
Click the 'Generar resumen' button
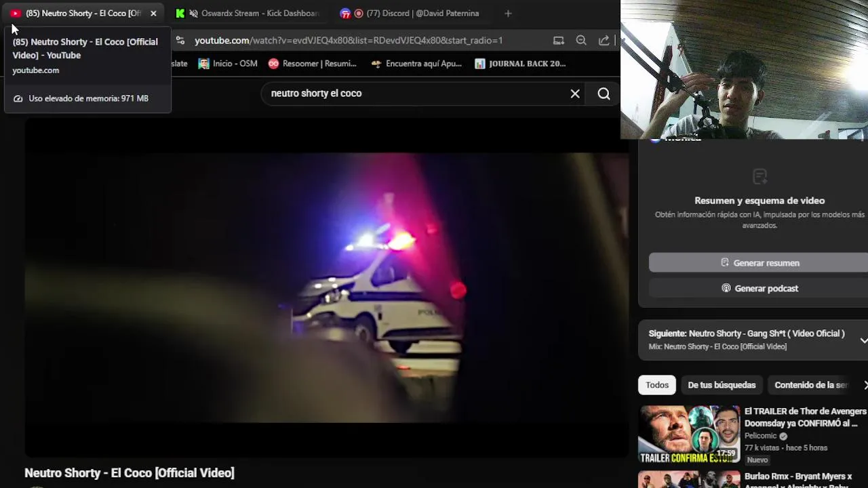coord(759,263)
